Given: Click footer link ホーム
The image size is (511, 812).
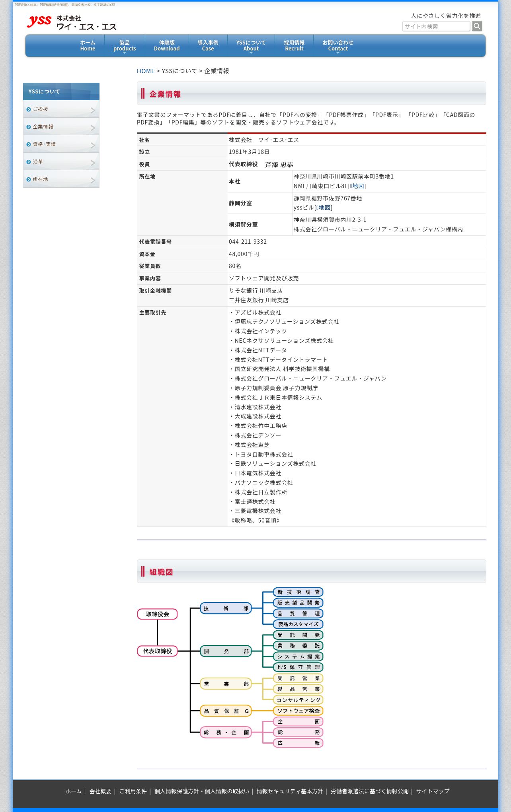Looking at the screenshot, I should [x=74, y=791].
